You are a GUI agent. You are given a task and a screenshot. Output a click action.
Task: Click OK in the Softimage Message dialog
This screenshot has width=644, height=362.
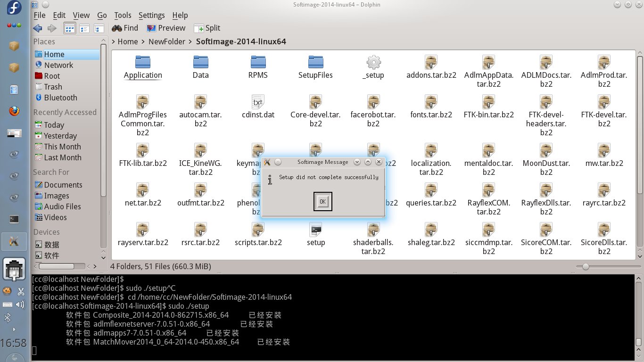[x=322, y=202]
